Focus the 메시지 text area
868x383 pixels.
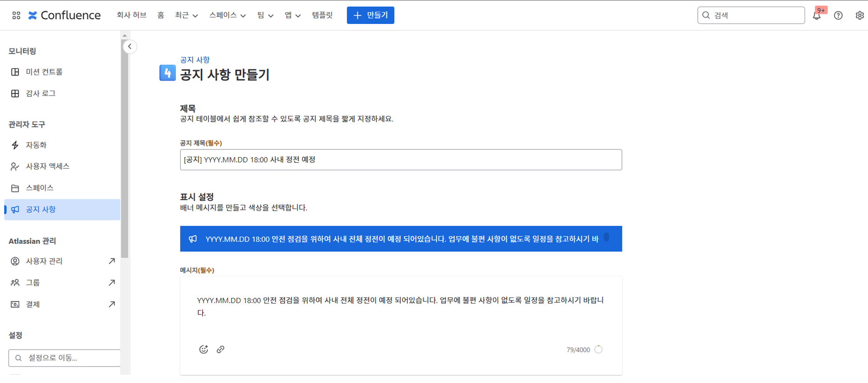pos(401,326)
